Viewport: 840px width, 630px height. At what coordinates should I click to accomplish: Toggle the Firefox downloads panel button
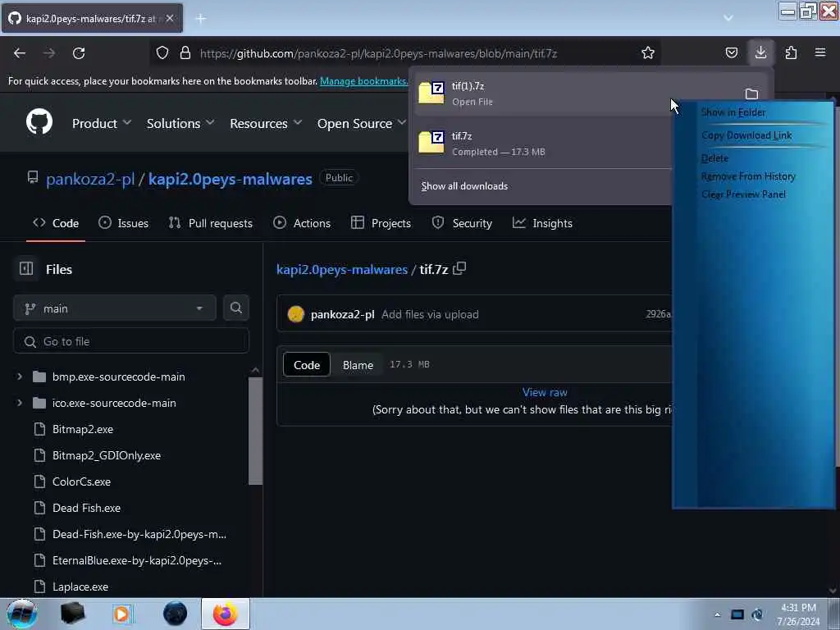pyautogui.click(x=760, y=52)
